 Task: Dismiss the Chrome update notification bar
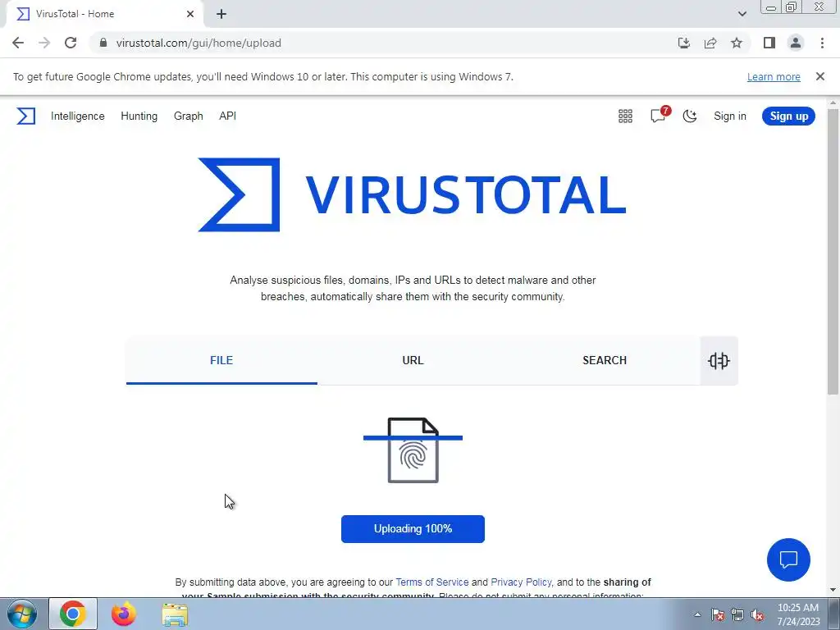820,76
